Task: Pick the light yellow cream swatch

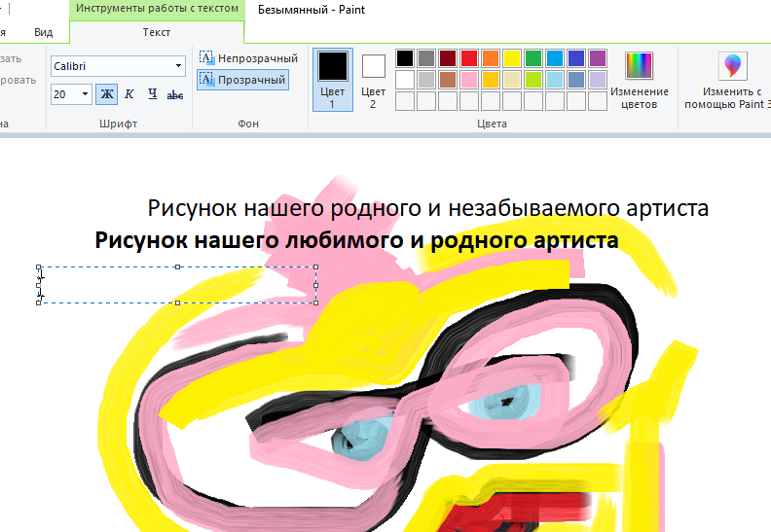Action: coord(512,80)
